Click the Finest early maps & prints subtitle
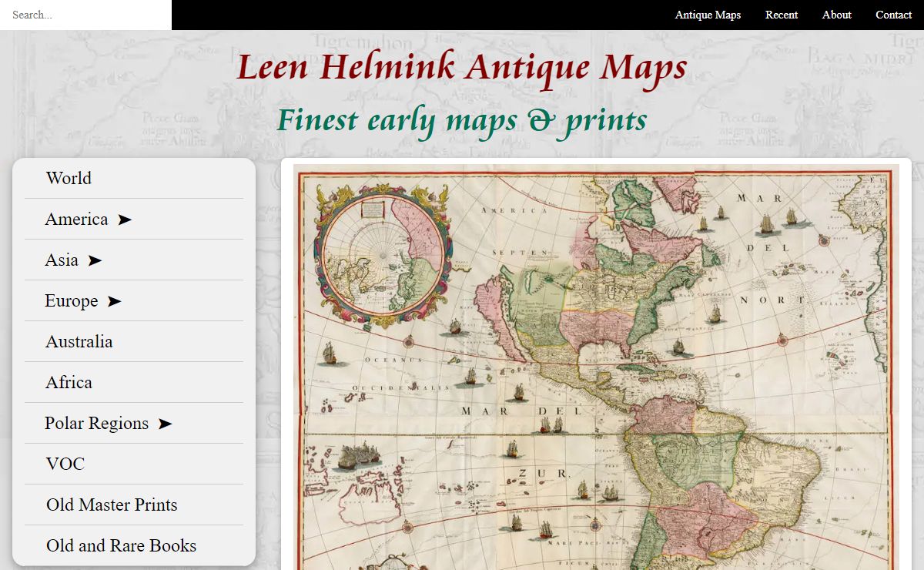Image resolution: width=924 pixels, height=570 pixels. coord(462,120)
